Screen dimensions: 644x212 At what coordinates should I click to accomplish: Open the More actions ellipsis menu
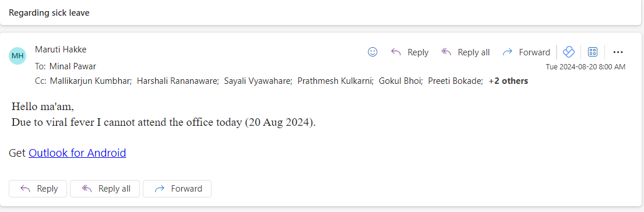coord(618,52)
